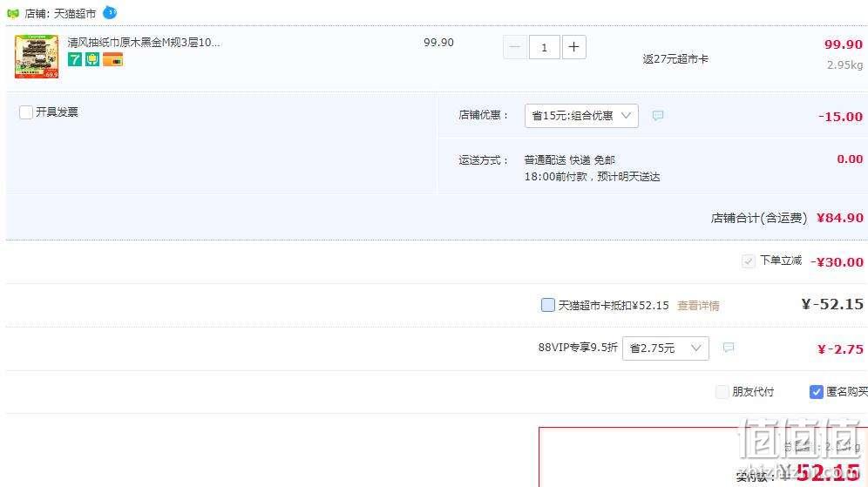Image resolution: width=868 pixels, height=487 pixels.
Task: Click the 18:00前付款,预计明天送达 text
Action: (x=593, y=177)
